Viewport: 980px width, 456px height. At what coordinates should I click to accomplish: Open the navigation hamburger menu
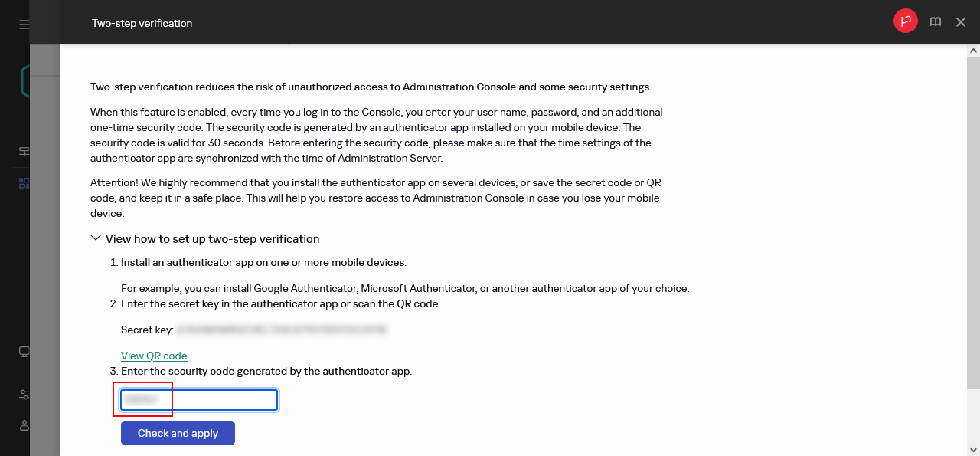24,24
